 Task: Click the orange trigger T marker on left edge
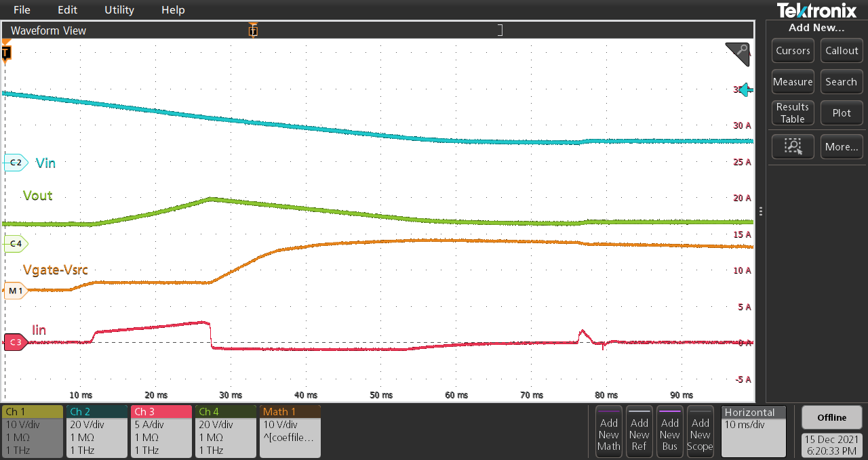click(5, 54)
